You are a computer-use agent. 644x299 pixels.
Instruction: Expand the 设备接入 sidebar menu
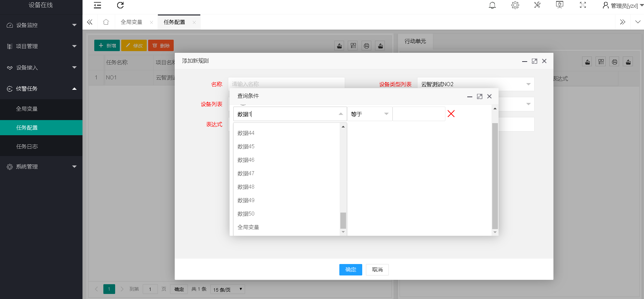(41, 67)
